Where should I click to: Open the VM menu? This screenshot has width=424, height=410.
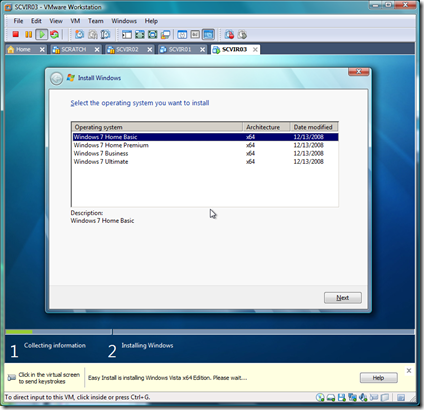(75, 21)
